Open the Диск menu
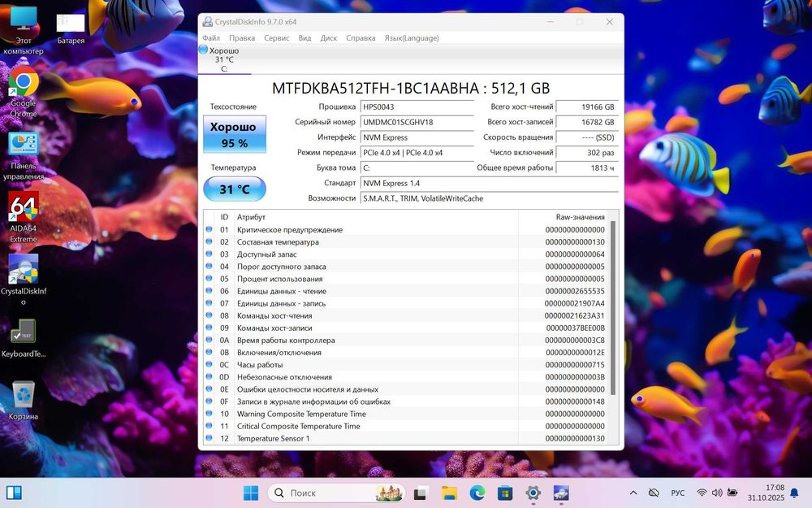Image resolution: width=812 pixels, height=508 pixels. [328, 38]
